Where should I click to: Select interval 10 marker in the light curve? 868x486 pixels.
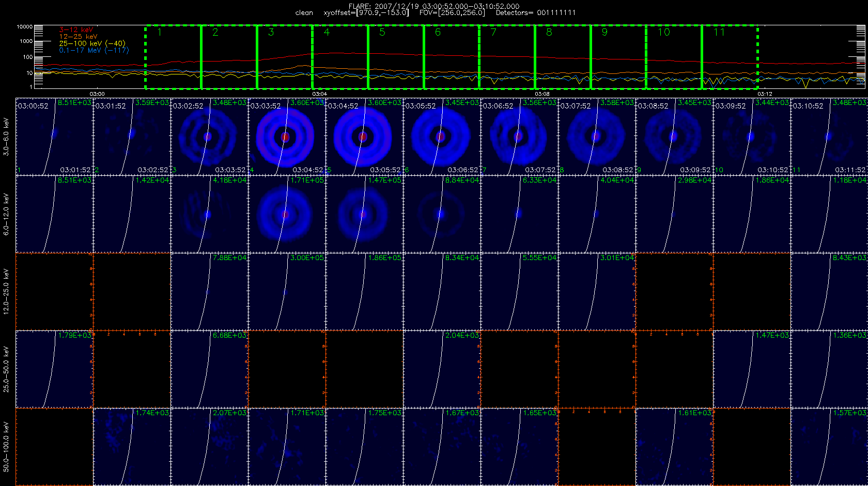pos(664,32)
